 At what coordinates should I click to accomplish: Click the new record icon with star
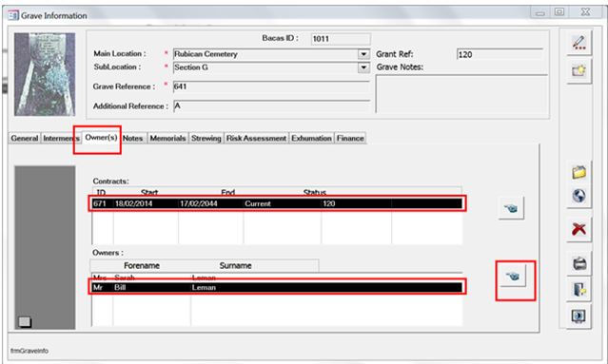tap(579, 71)
